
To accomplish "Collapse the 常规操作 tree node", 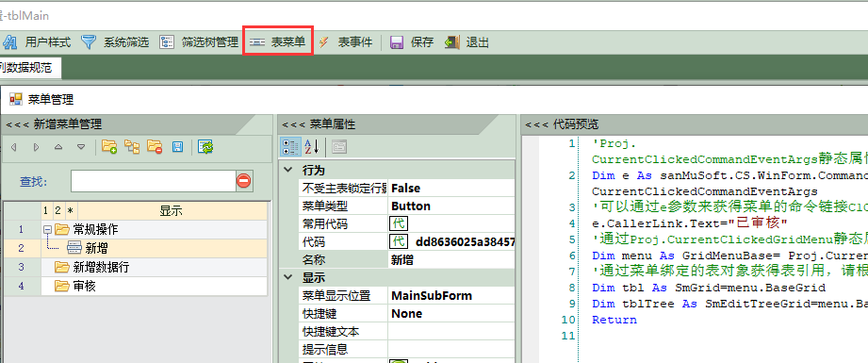I will 48,229.
